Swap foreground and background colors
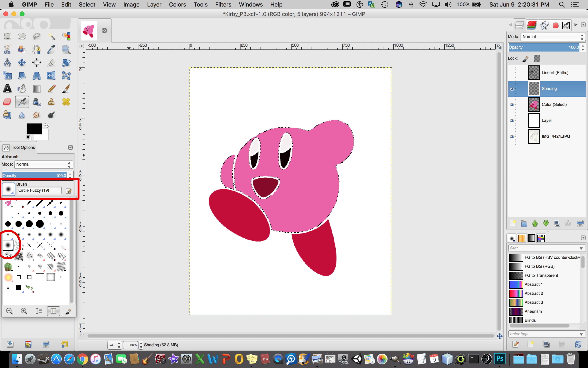Screen dimensions: 588x368 pyautogui.click(x=46, y=126)
